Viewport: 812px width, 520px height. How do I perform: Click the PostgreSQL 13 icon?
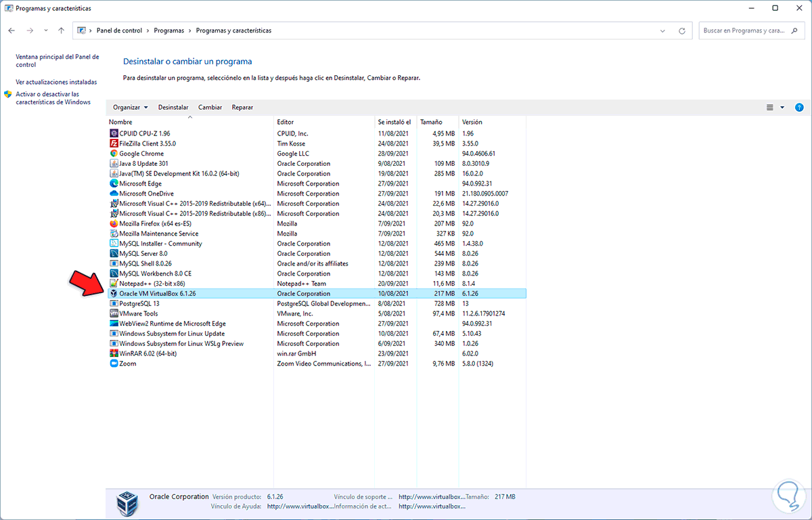pyautogui.click(x=114, y=304)
